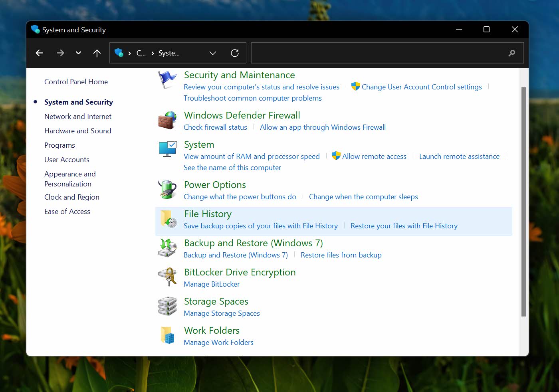Click Restore your files with File History
The image size is (559, 392).
coord(404,226)
